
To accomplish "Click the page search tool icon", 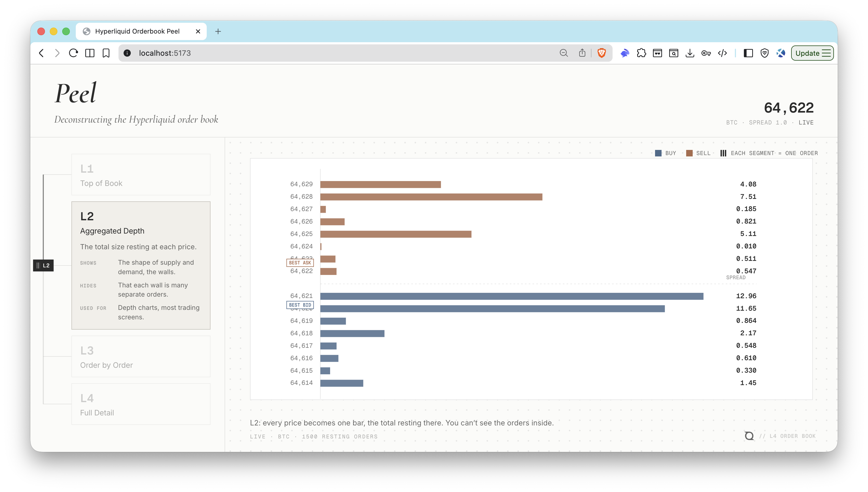I will [673, 53].
